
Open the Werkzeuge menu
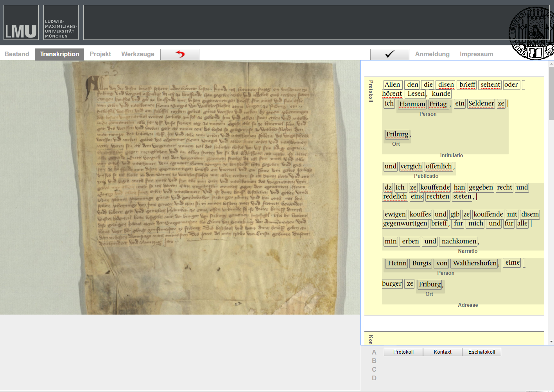pyautogui.click(x=138, y=54)
